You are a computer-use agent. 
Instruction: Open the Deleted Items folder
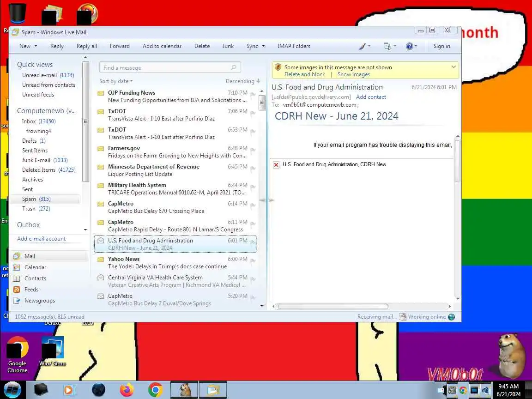click(49, 170)
